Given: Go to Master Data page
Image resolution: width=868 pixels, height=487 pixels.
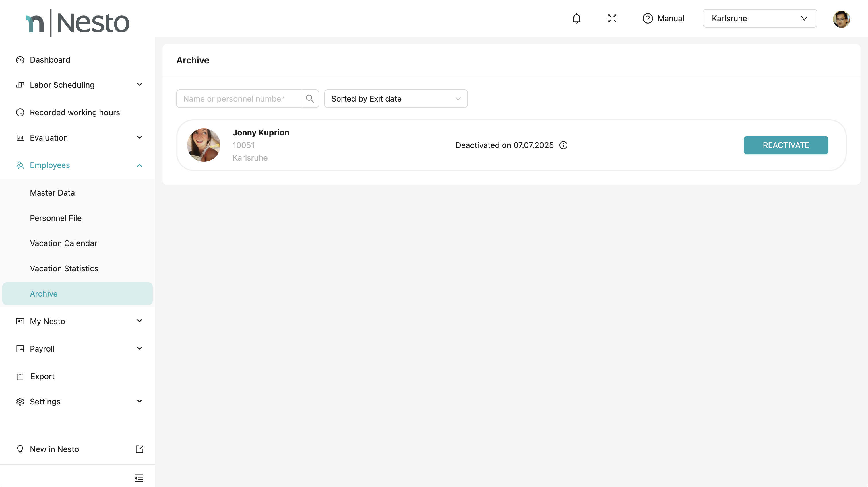Looking at the screenshot, I should [52, 193].
